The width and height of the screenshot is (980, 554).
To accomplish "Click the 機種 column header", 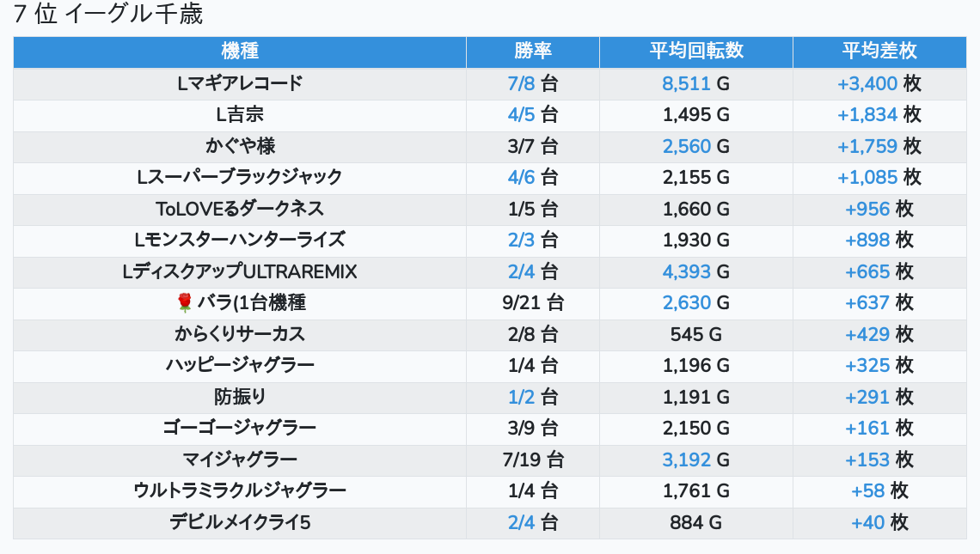I will point(240,52).
